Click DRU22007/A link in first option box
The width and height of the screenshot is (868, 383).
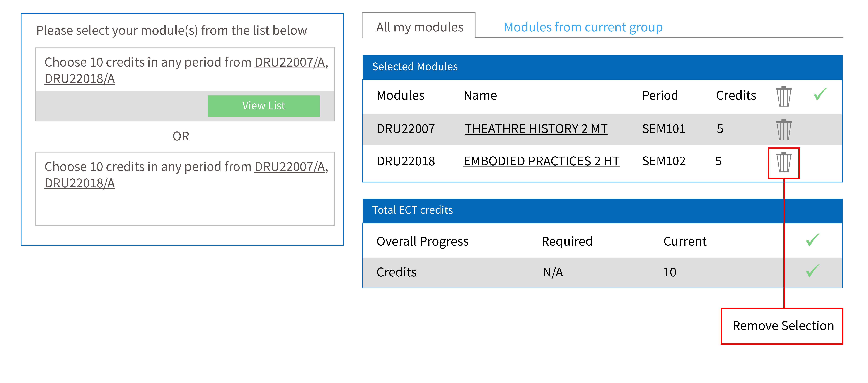pos(289,62)
